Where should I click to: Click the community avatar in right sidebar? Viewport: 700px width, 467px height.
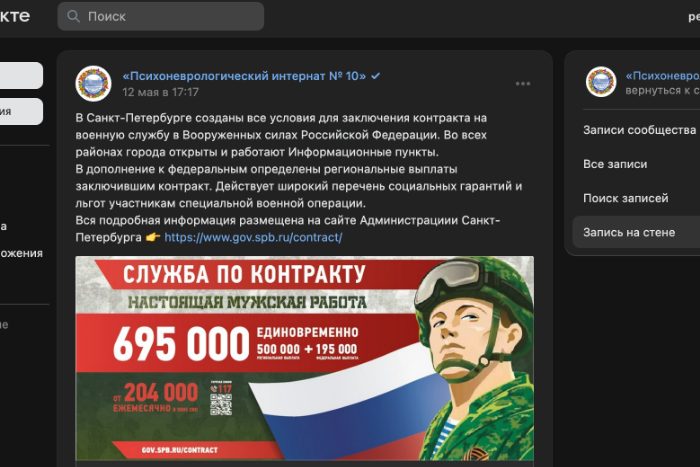point(601,82)
